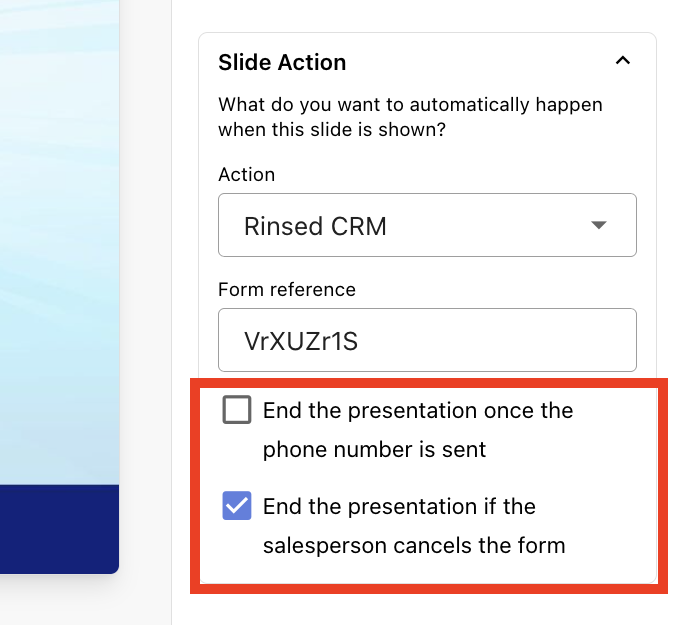Click label End the presentation if the

[399, 506]
